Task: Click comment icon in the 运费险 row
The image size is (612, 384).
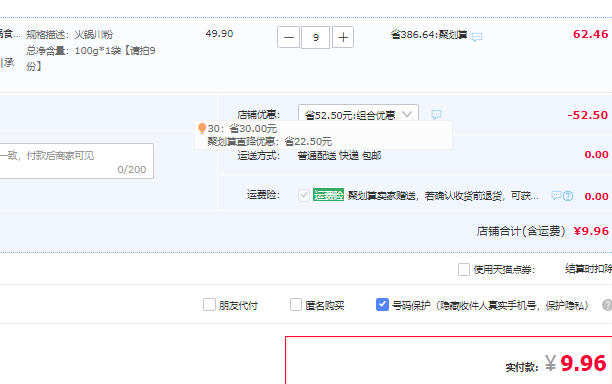Action: [556, 195]
